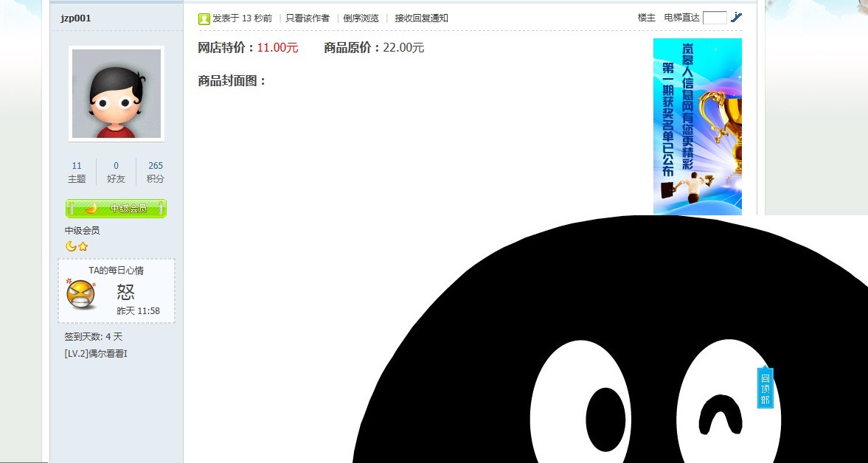The image size is (868, 463).
Task: Click 签到天数: 4 天 text
Action: coord(94,336)
